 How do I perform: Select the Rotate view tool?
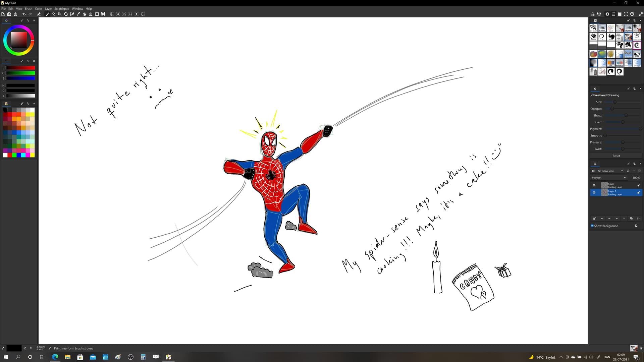[124, 14]
